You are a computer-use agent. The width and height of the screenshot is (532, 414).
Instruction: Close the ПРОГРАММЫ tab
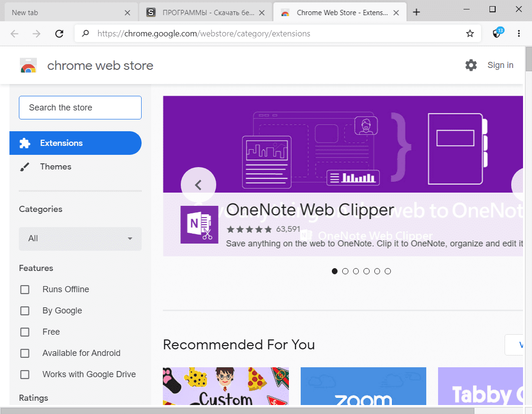262,13
